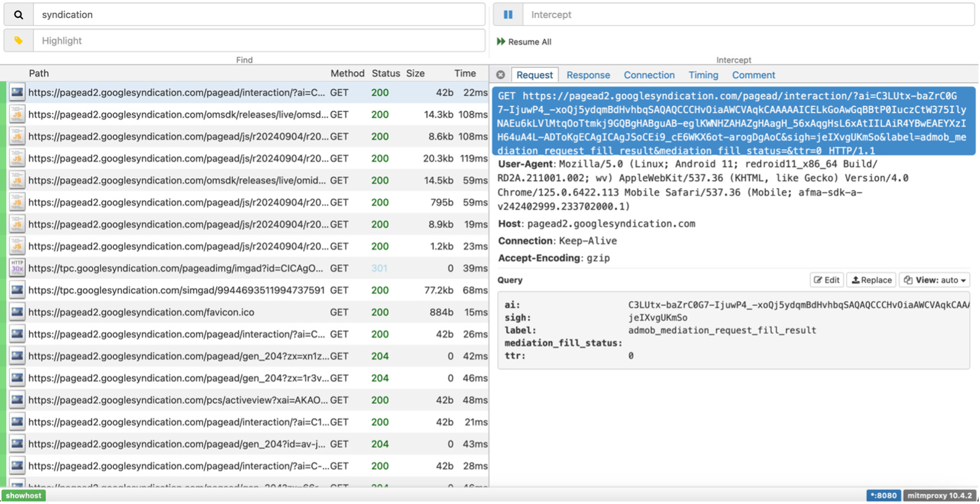Close the flow details panel

coord(500,75)
